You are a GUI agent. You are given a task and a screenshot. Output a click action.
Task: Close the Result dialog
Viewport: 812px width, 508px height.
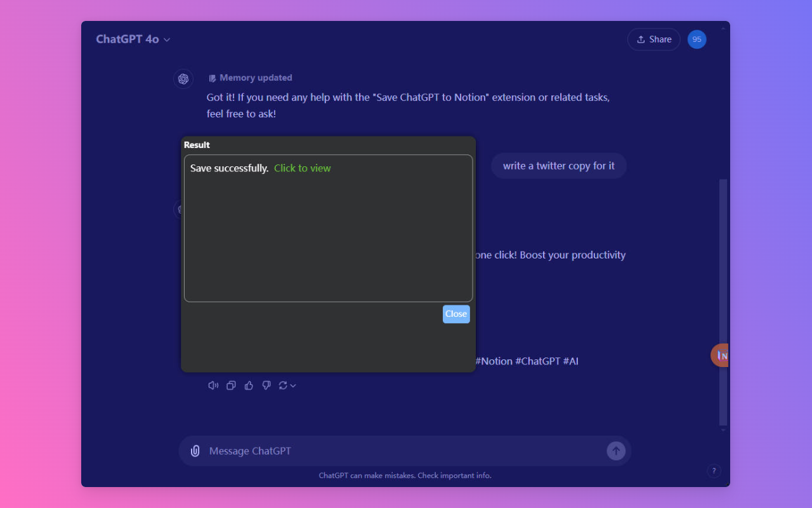[455, 314]
